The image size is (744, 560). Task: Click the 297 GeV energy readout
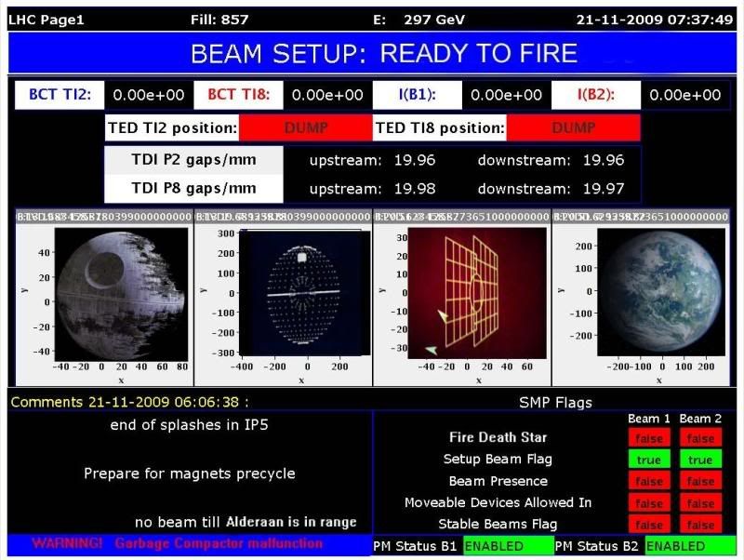pyautogui.click(x=434, y=20)
